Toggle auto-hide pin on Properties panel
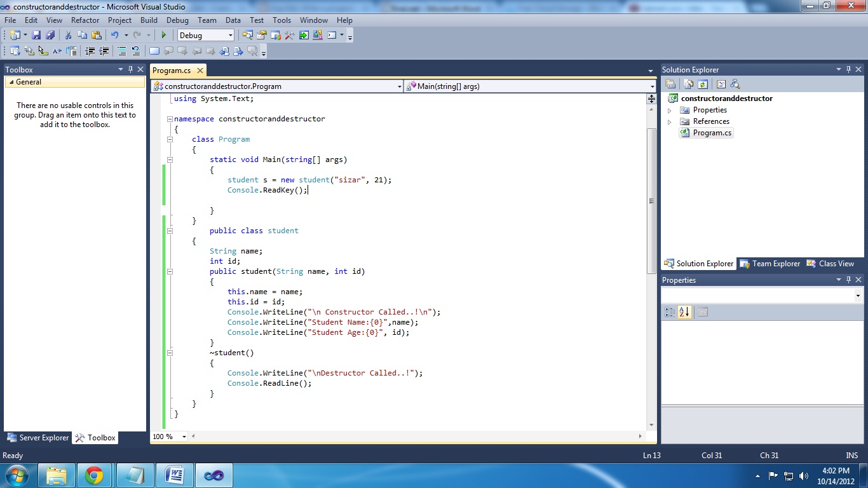868x488 pixels. (x=848, y=280)
